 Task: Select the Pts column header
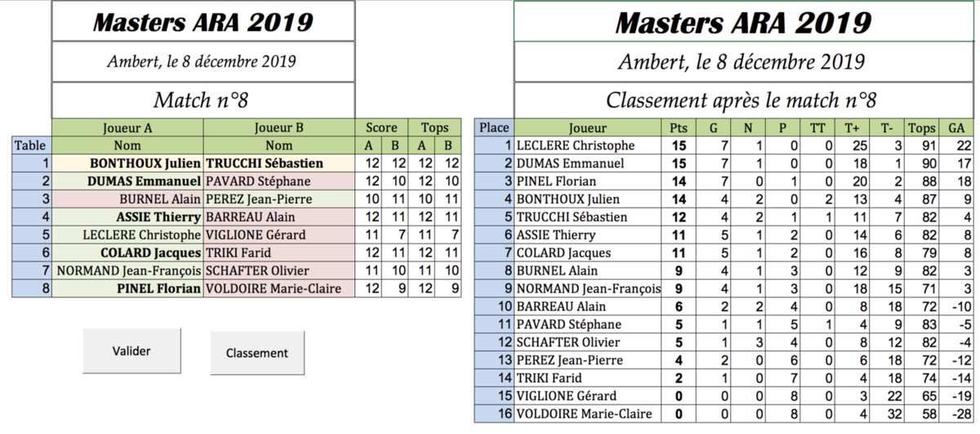pos(678,128)
